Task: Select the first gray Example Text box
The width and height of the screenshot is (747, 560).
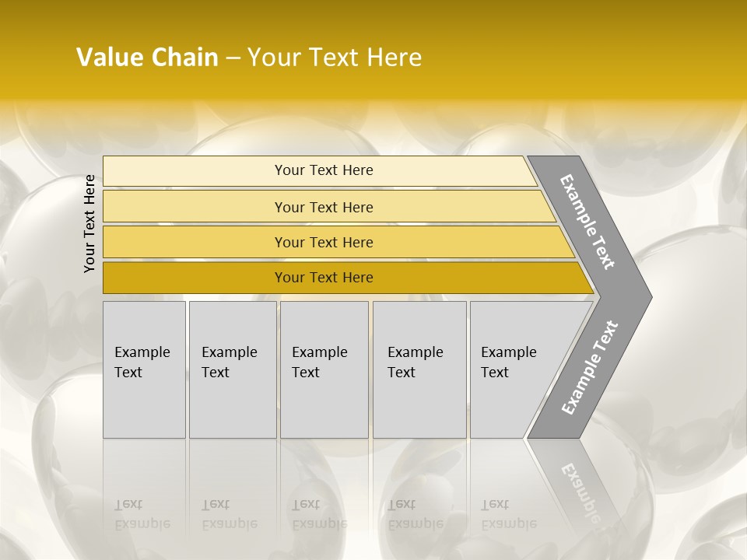Action: click(145, 369)
